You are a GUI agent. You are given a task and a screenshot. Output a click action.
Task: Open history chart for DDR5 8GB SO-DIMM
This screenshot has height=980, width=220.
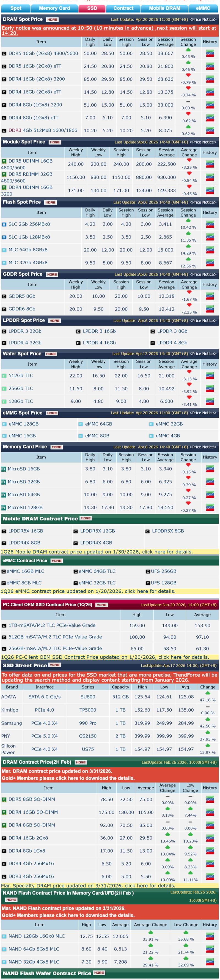pyautogui.click(x=209, y=799)
